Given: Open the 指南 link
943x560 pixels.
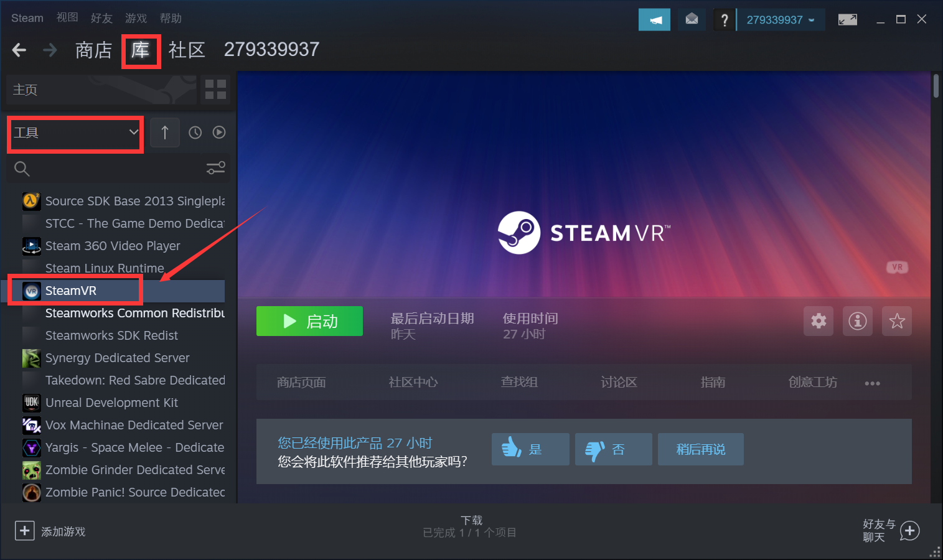Looking at the screenshot, I should 713,382.
